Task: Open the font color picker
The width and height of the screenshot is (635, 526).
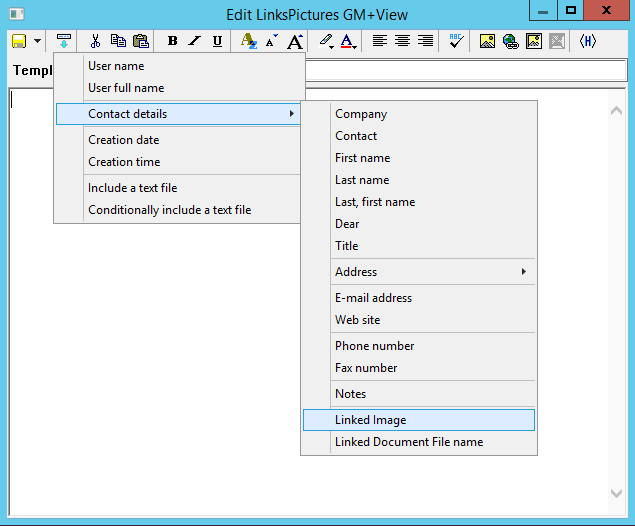Action: tap(348, 41)
